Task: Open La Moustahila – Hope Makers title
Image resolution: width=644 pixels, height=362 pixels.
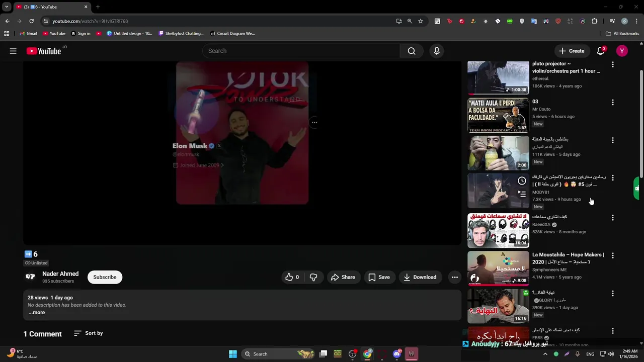Action: coord(568,258)
